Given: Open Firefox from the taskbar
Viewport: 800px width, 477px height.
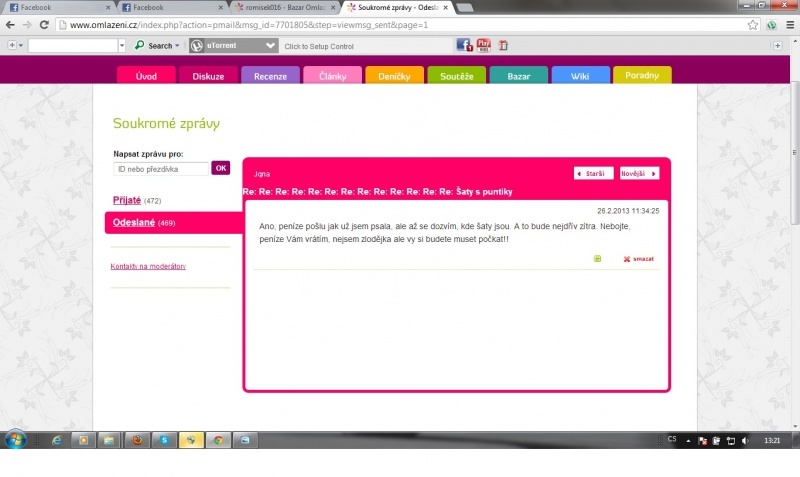Looking at the screenshot, I should click(x=137, y=440).
